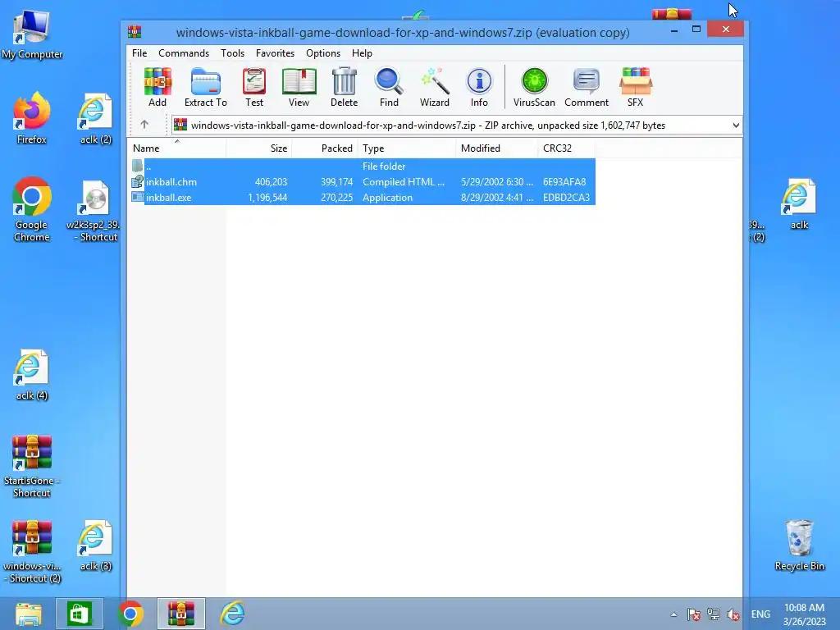Viewport: 840px width, 630px height.
Task: Open the Comment tool
Action: click(587, 87)
